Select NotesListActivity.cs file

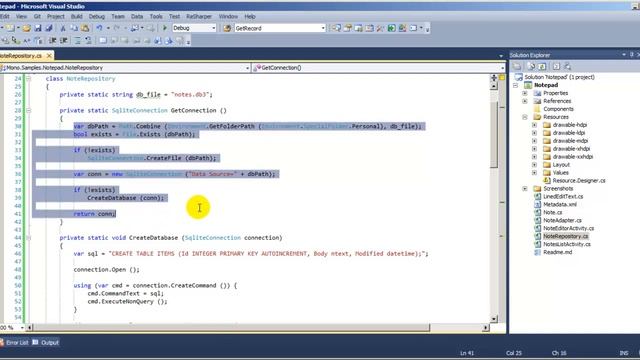click(567, 244)
